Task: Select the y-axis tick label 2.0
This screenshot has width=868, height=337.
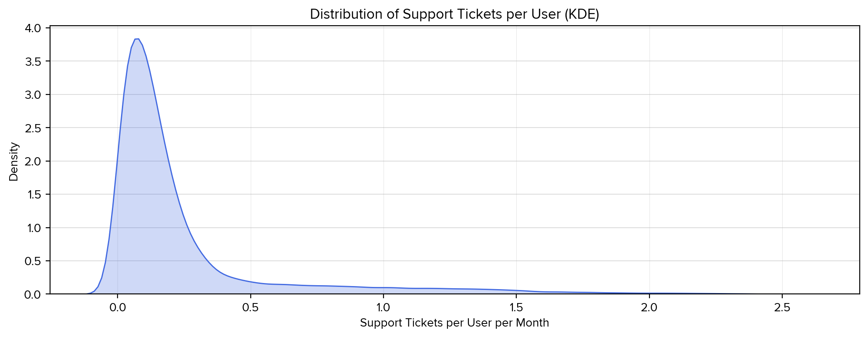Action: (34, 162)
